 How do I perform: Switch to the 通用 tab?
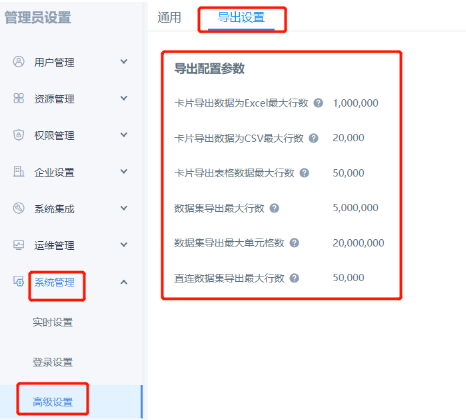click(169, 17)
